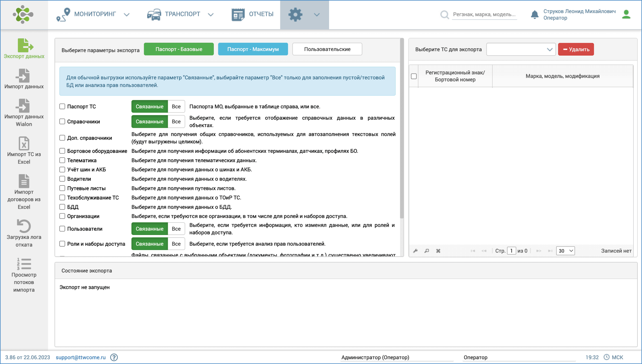Click the red Удалить button
The image size is (642, 364).
576,49
